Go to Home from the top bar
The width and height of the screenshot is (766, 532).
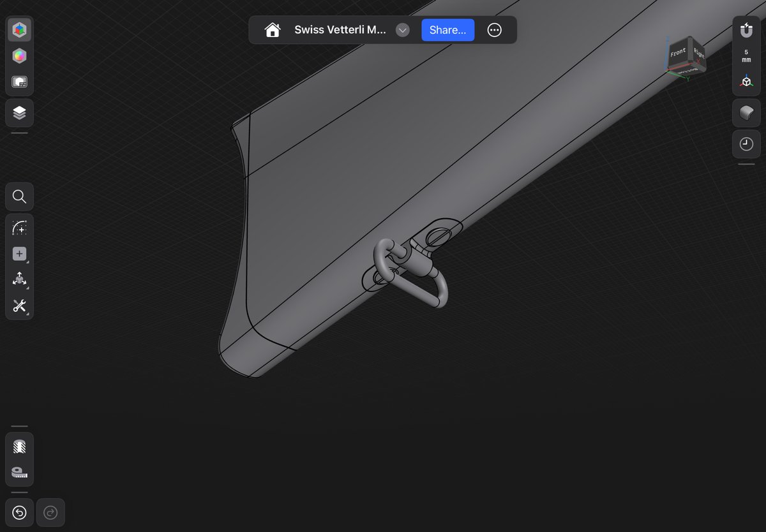click(x=273, y=30)
